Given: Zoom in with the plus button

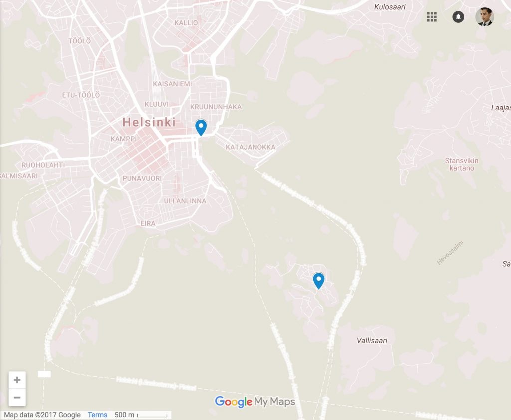Looking at the screenshot, I should pyautogui.click(x=17, y=380).
